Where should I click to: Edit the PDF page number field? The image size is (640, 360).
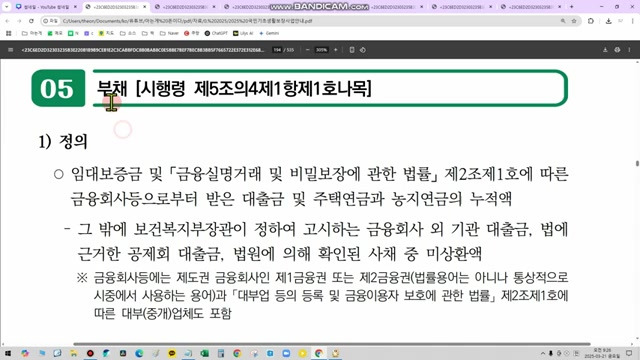[x=277, y=50]
